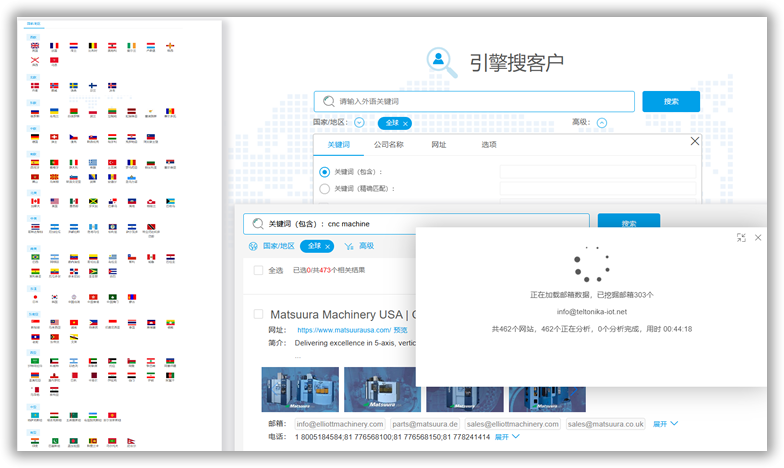The image size is (784, 468).
Task: Switch to the 选项 tab
Action: (488, 144)
